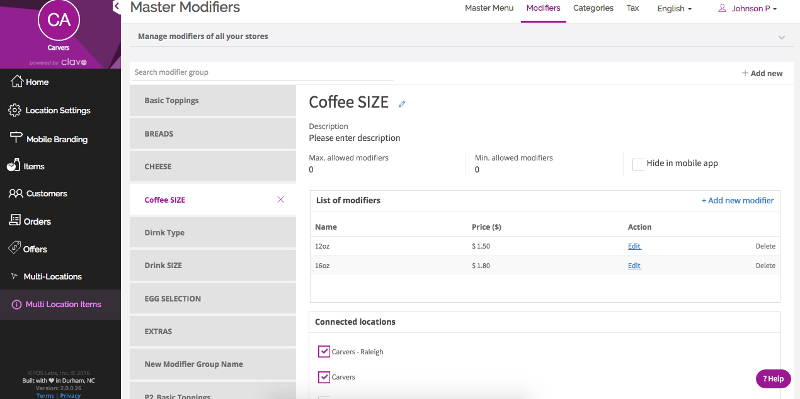Click the Please enter description text

354,138
